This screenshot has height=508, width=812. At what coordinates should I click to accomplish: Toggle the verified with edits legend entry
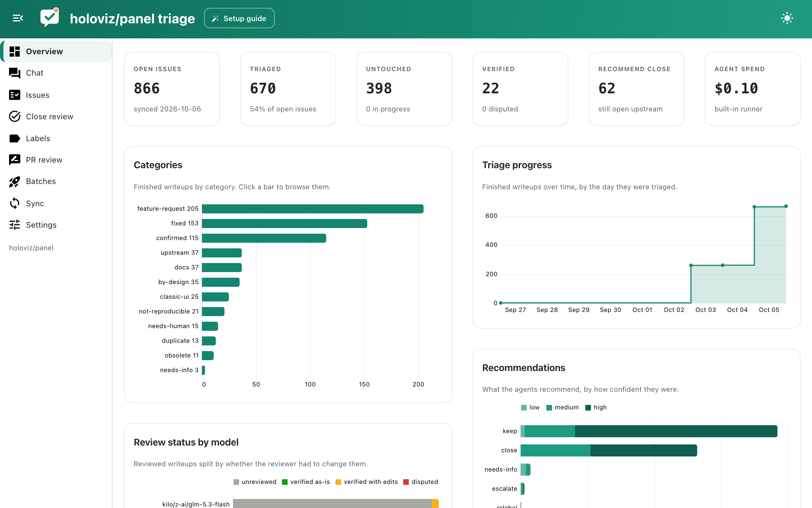coord(367,482)
